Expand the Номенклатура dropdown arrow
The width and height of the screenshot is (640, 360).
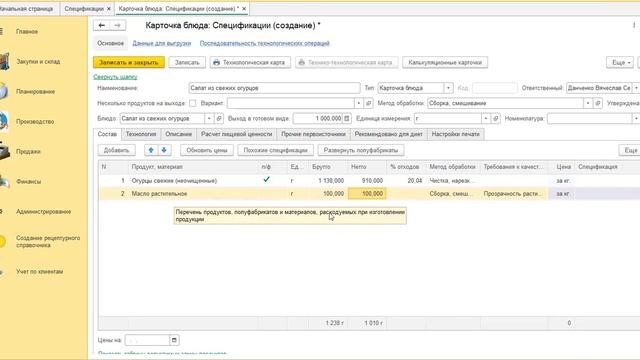636,118
